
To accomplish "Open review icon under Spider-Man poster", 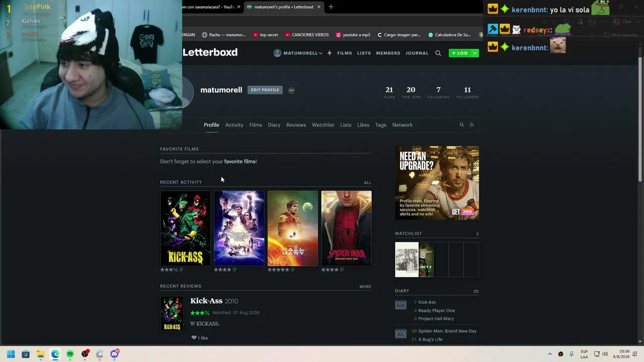I will [342, 269].
